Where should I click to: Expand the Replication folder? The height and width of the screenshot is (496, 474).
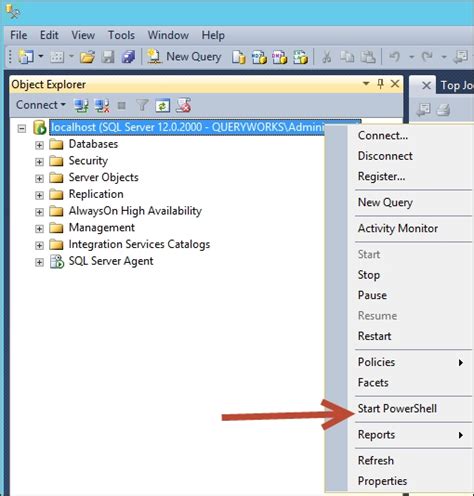(x=39, y=195)
